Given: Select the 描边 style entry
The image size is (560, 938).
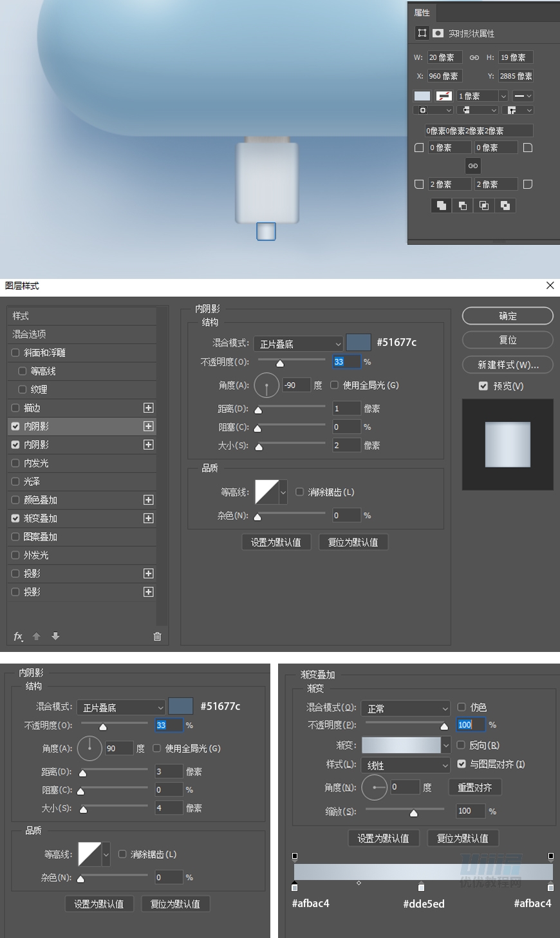Looking at the screenshot, I should pyautogui.click(x=32, y=408).
